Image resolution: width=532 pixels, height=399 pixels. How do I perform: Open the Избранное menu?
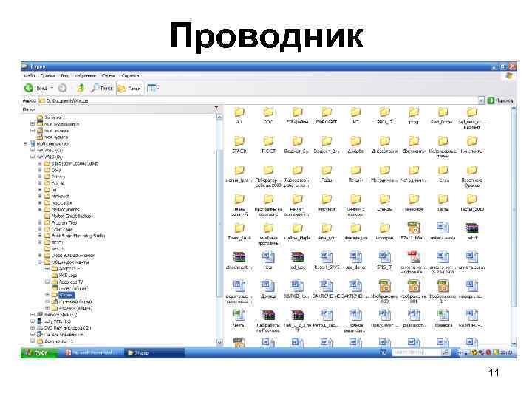click(85, 75)
